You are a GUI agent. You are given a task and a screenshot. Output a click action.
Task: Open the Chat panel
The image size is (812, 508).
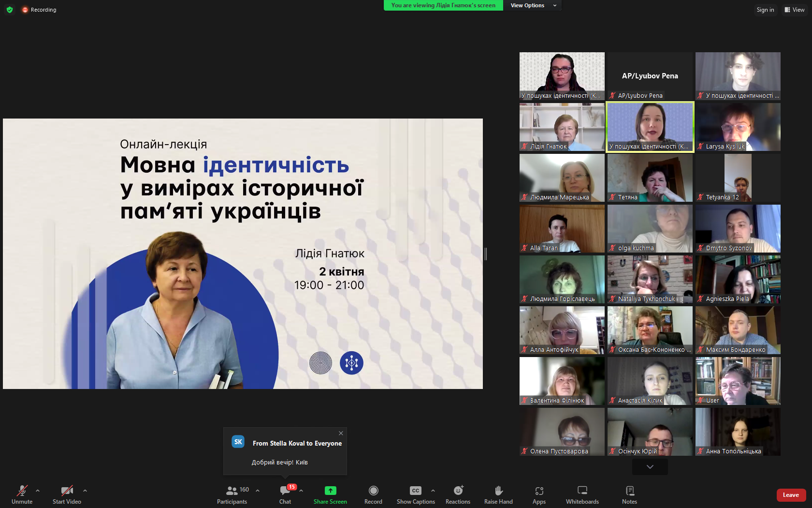click(x=285, y=494)
